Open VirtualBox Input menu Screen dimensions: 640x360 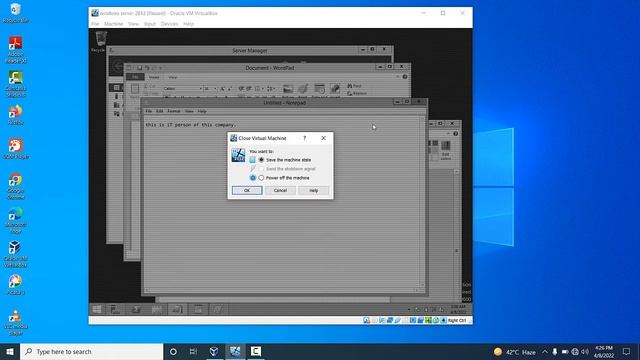[x=150, y=24]
